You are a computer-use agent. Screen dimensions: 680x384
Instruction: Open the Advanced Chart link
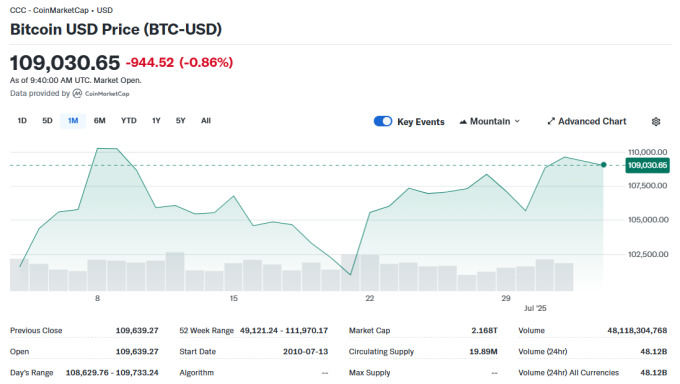pyautogui.click(x=587, y=121)
